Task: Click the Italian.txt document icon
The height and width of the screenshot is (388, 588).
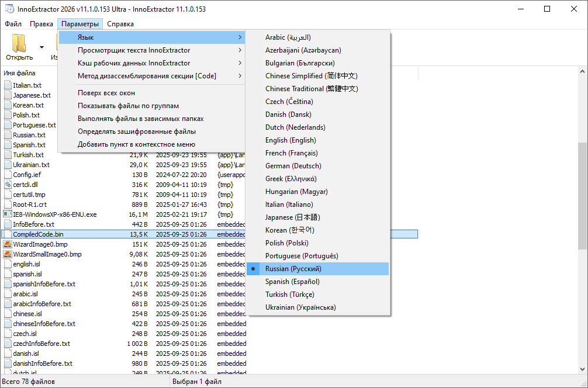Action: coord(8,85)
